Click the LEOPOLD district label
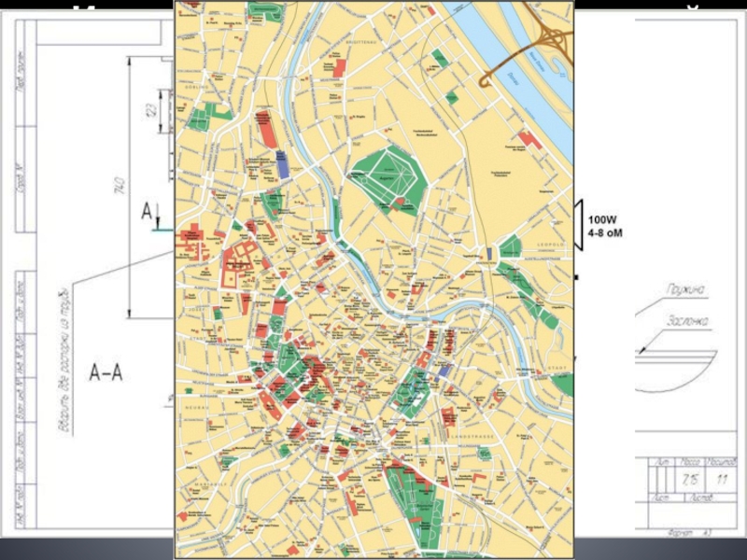Image resolution: width=747 pixels, height=560 pixels. 551,245
